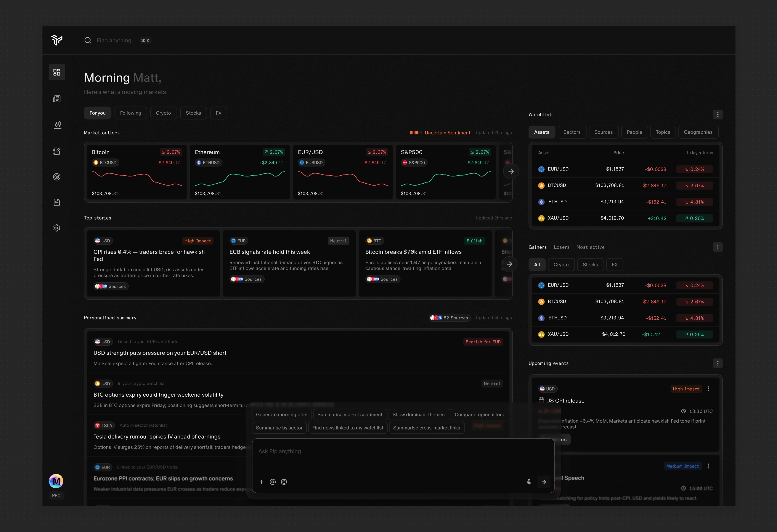Select ETHUSD row in Gainers table
Screen dimensions: 777x532
pyautogui.click(x=626, y=318)
